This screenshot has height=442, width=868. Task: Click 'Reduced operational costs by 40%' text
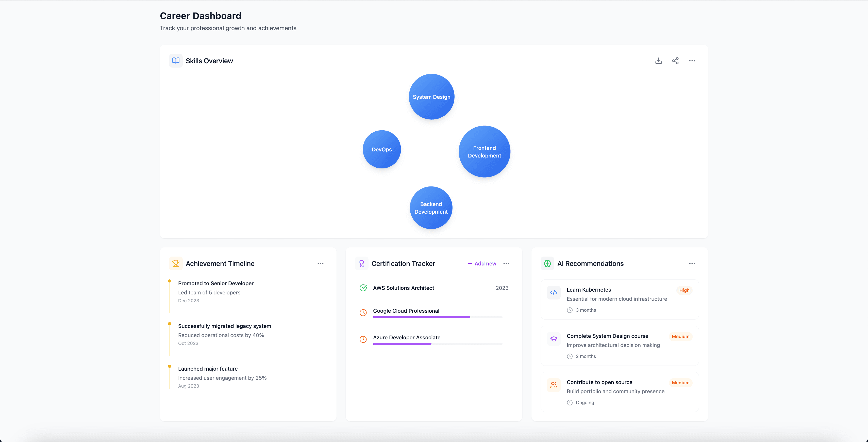point(221,336)
